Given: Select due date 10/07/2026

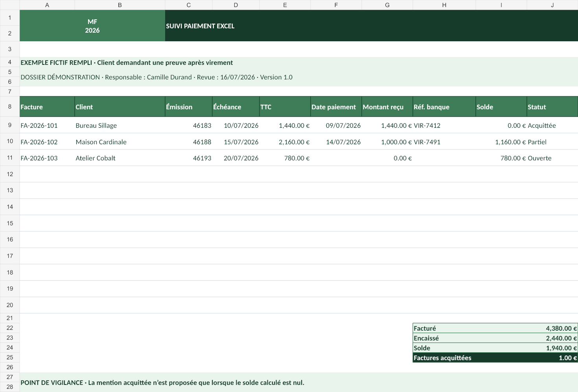Looking at the screenshot, I should click(x=236, y=125).
